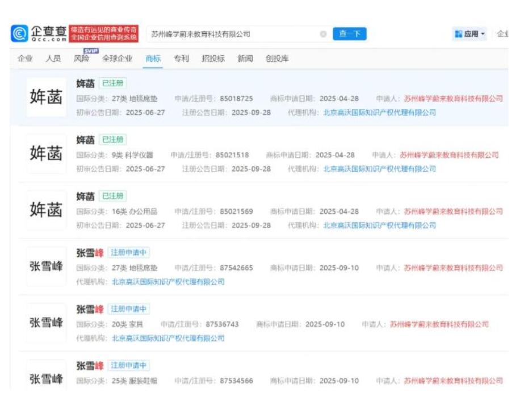532x401 pixels.
Task: Click the first 姩菡 trademark thumbnail (27类)
Action: pyautogui.click(x=46, y=98)
